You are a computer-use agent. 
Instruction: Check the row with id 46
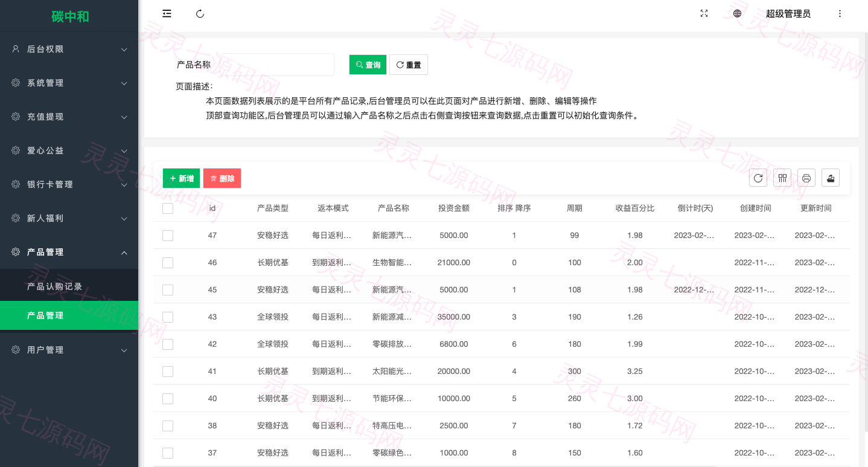(168, 263)
